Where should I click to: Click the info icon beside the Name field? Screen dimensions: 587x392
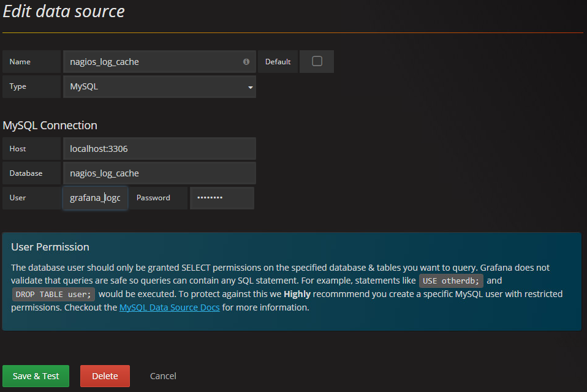[246, 61]
